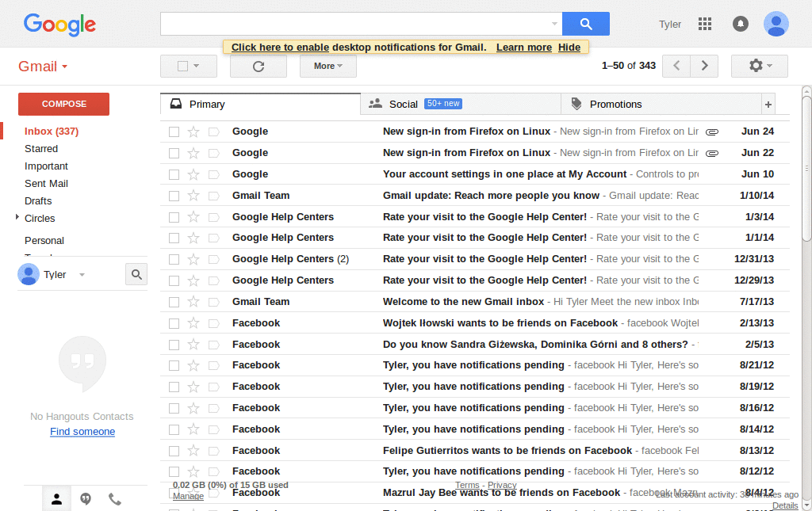The image size is (812, 511).
Task: Open the Drafts folder
Action: 38,201
